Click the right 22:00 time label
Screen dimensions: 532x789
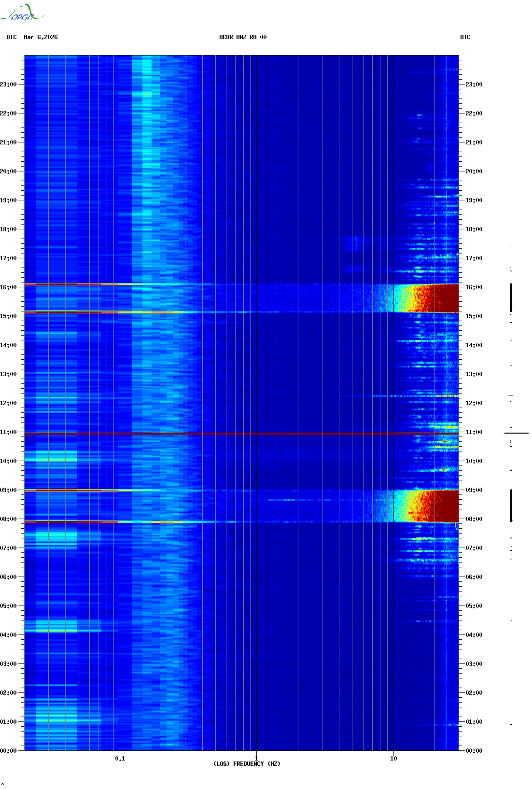click(x=474, y=113)
